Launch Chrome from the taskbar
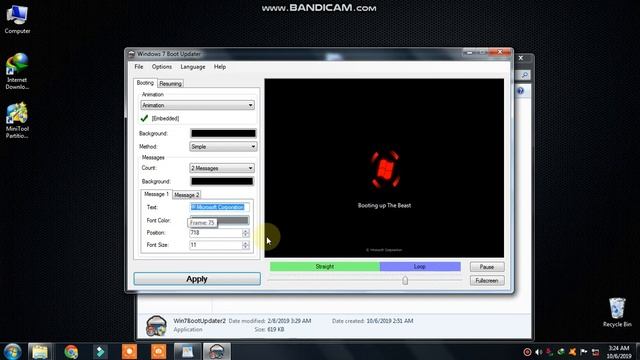Screen dimensions: 640x360 (71, 351)
